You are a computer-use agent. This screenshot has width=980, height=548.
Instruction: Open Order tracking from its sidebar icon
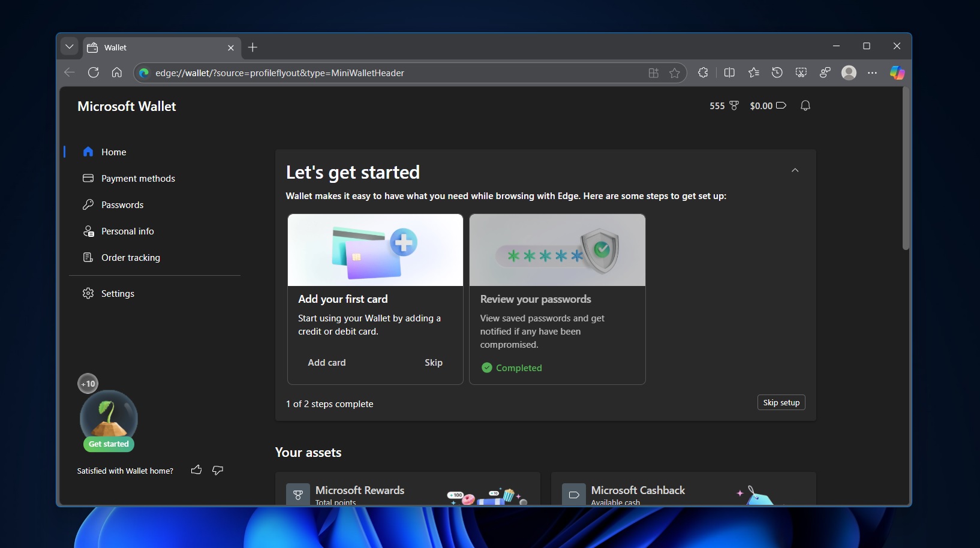click(88, 257)
